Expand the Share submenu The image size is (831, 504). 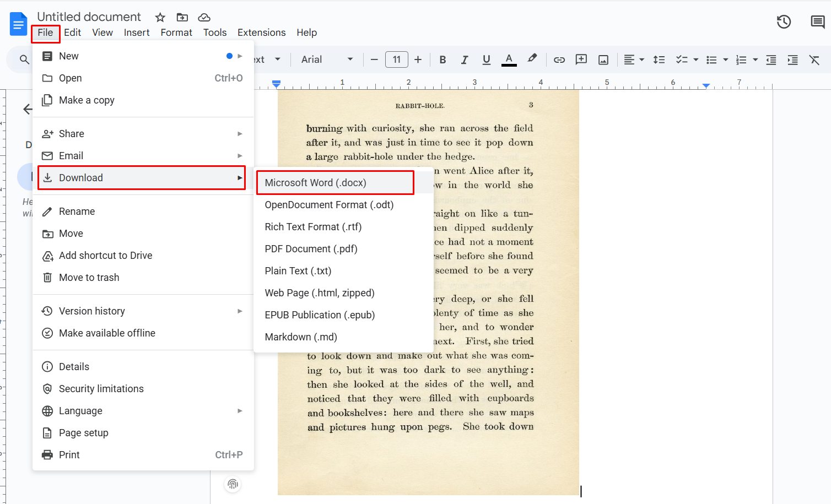[x=143, y=134]
